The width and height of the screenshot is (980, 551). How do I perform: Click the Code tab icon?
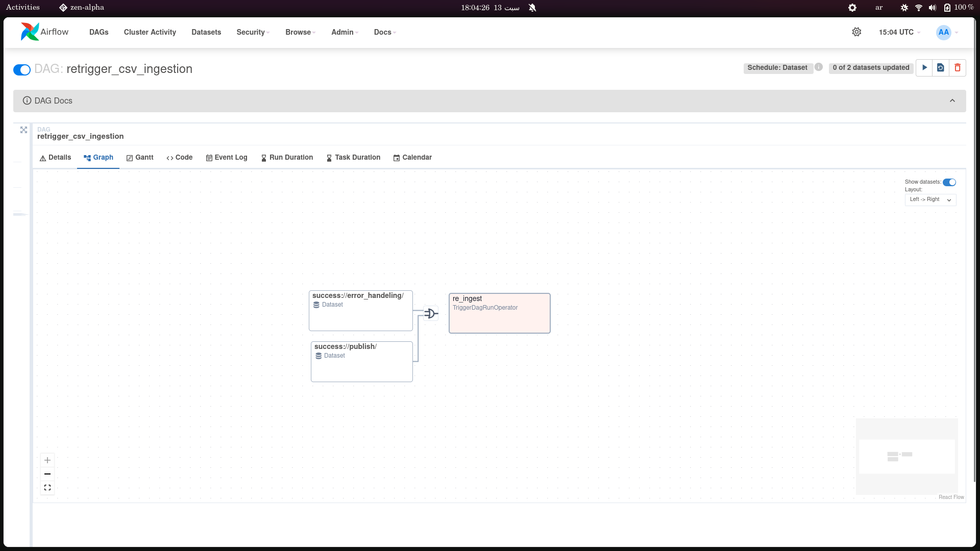pyautogui.click(x=169, y=158)
